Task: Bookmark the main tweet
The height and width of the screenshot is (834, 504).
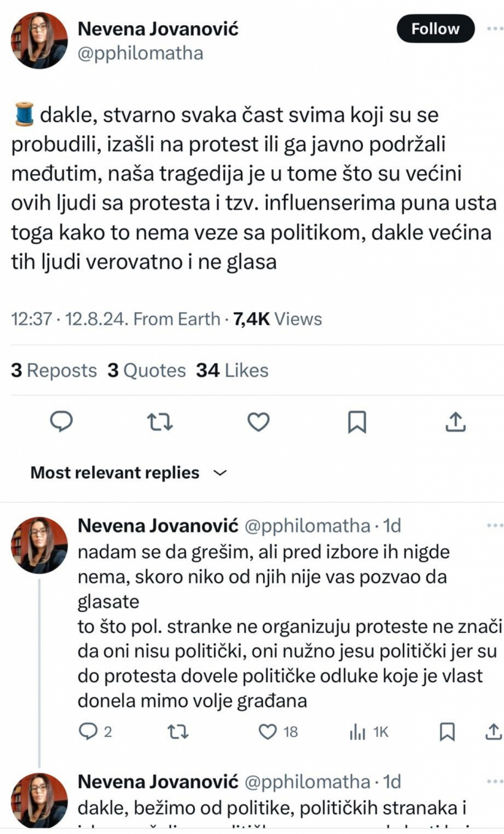Action: click(357, 422)
